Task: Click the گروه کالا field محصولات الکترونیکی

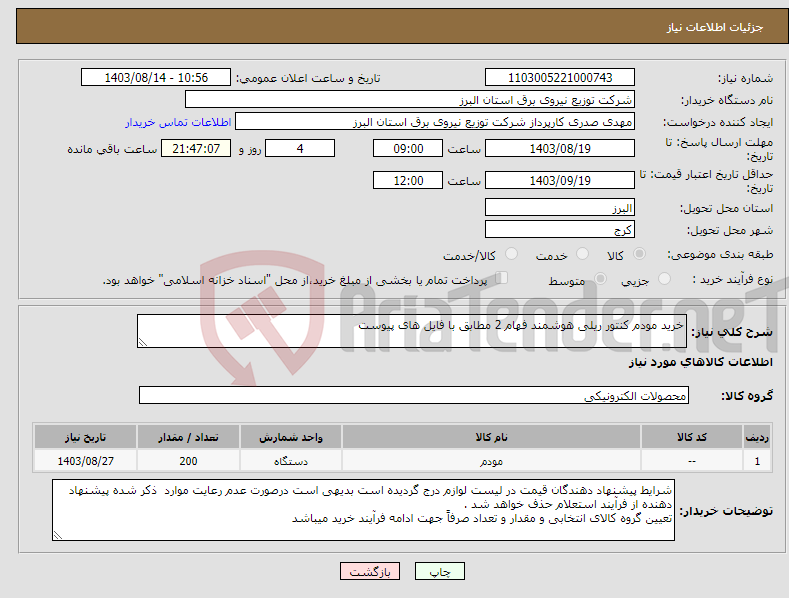Action: click(x=414, y=395)
